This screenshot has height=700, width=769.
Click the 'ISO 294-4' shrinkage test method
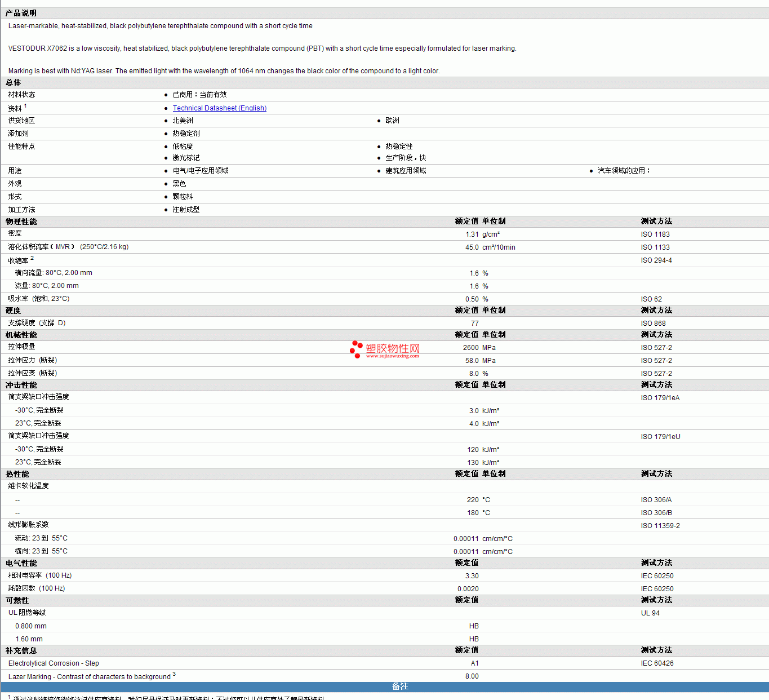pyautogui.click(x=656, y=260)
